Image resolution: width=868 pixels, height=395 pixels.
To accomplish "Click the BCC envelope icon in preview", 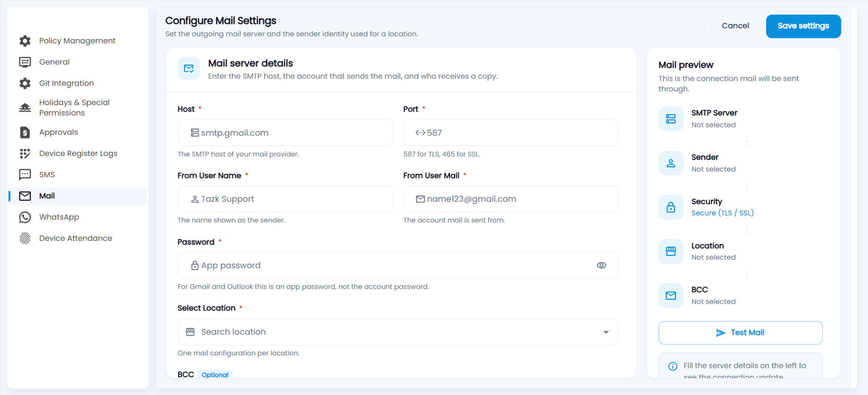I will [671, 296].
